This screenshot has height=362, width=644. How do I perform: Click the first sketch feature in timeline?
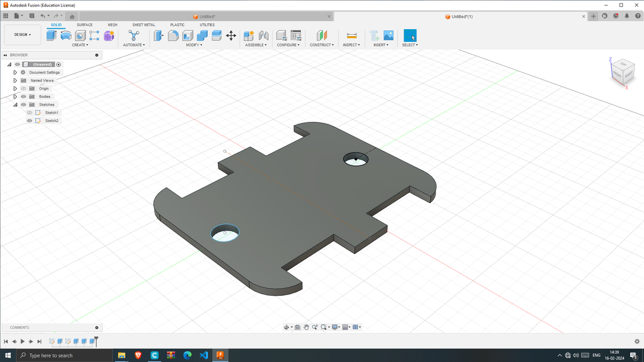tap(52, 341)
